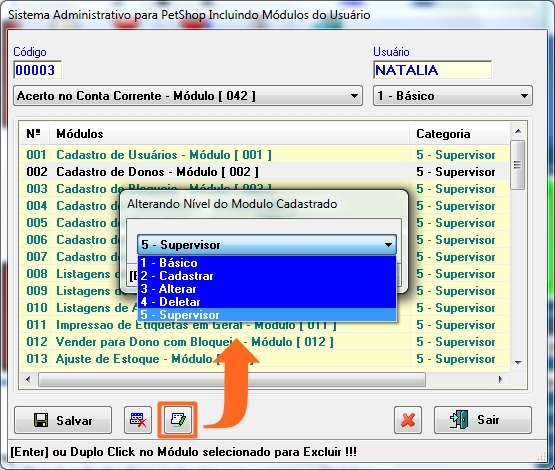This screenshot has width=555, height=470.
Task: Select row 001 Cadastro de Usuários
Action: tap(264, 155)
